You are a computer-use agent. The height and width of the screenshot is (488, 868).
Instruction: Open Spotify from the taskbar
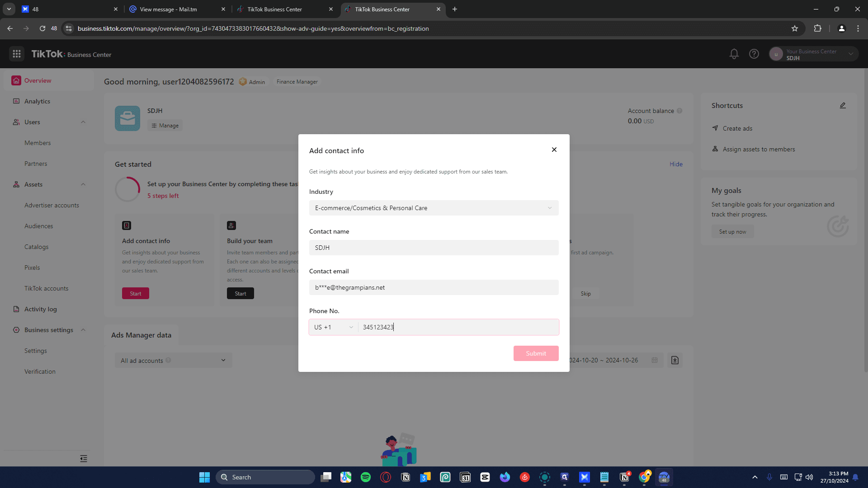[366, 477]
